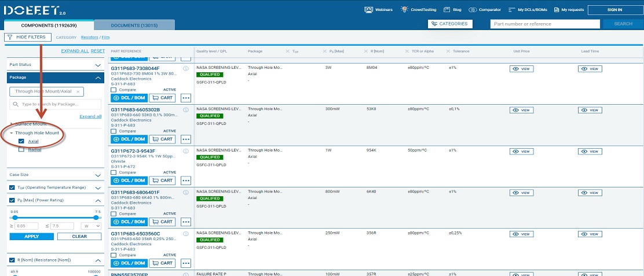Apply the power rating filter
The image size is (644, 276).
click(32, 236)
